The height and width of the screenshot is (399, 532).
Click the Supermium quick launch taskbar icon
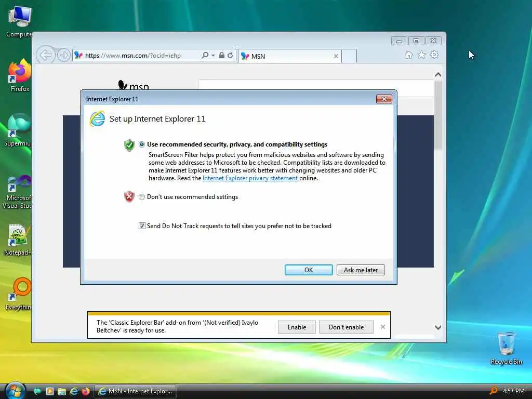point(37,392)
